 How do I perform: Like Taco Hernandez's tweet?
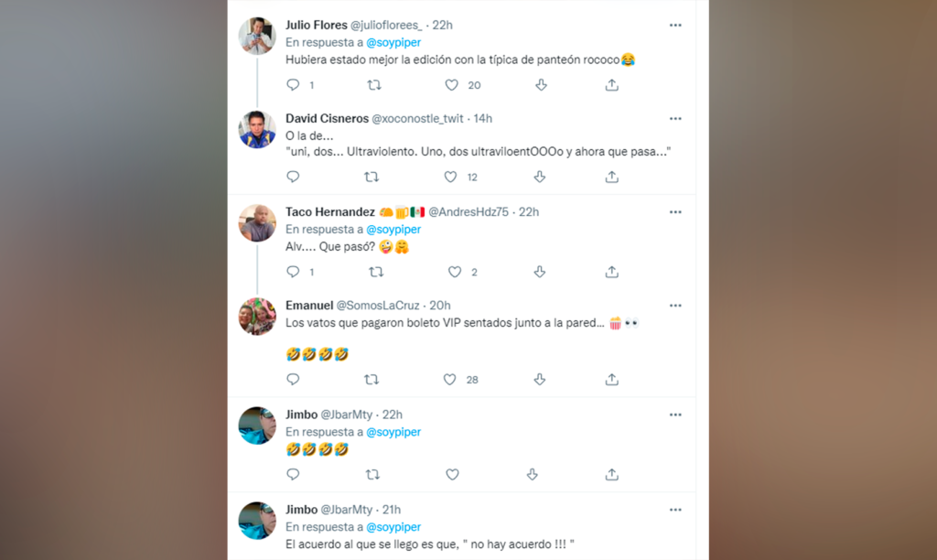tap(455, 272)
